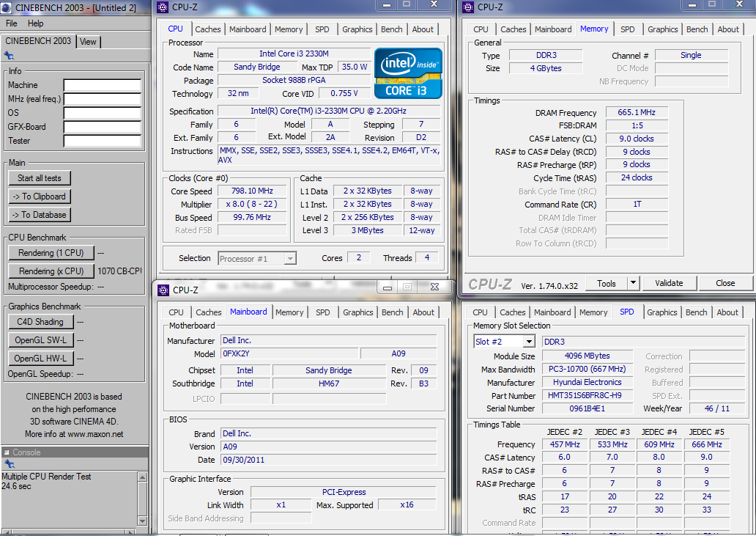Click the OS input field
756x536 pixels.
click(x=103, y=114)
